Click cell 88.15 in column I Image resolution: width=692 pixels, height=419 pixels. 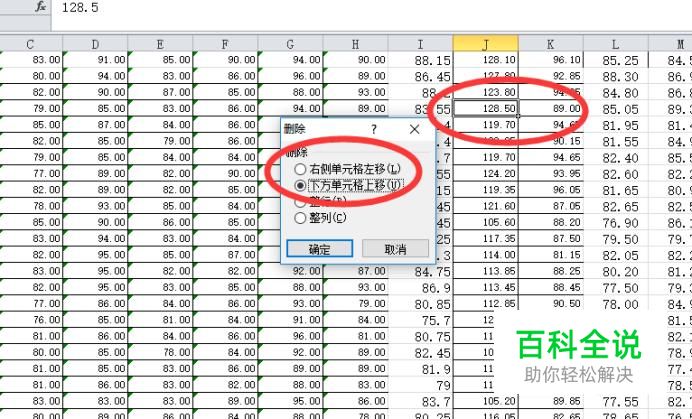pos(421,60)
